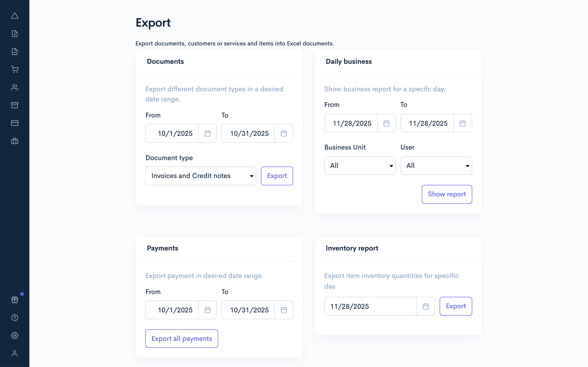The image size is (588, 367).
Task: Open the settings gear icon
Action: pos(15,335)
